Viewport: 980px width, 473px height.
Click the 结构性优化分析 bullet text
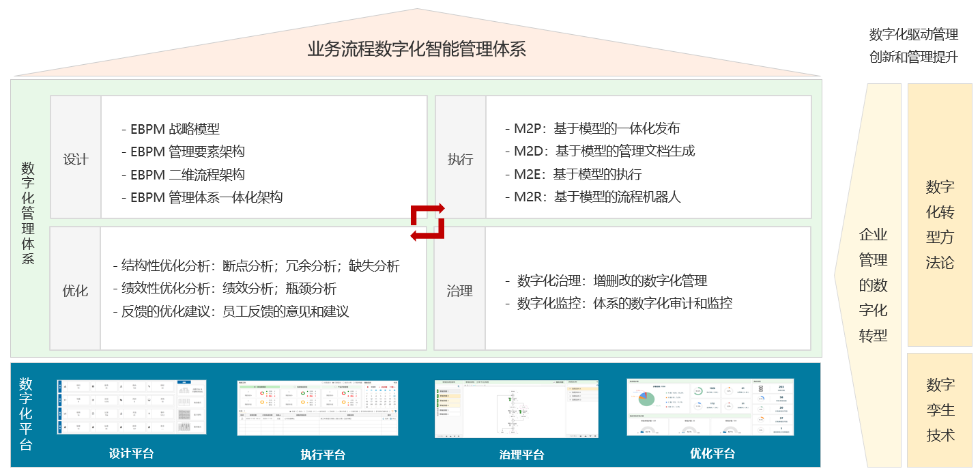256,266
